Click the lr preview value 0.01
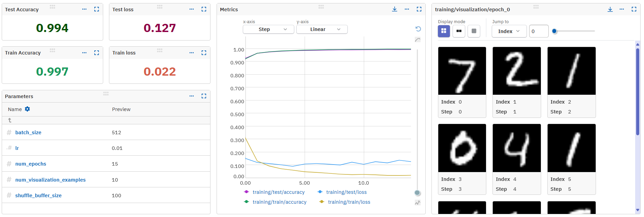This screenshot has height=217, width=644. [x=117, y=148]
